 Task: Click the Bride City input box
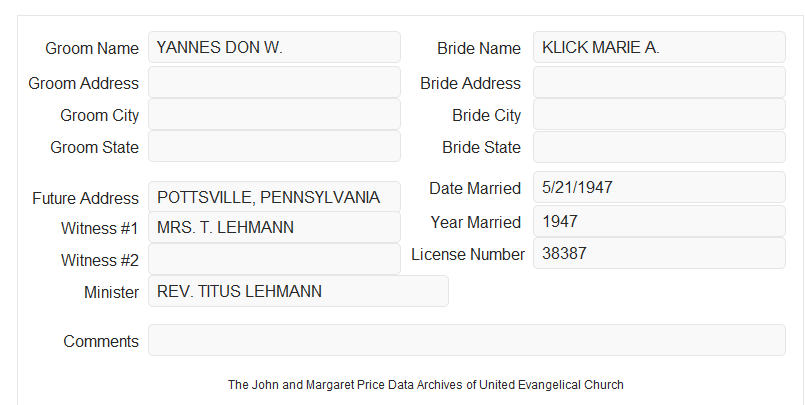[659, 114]
